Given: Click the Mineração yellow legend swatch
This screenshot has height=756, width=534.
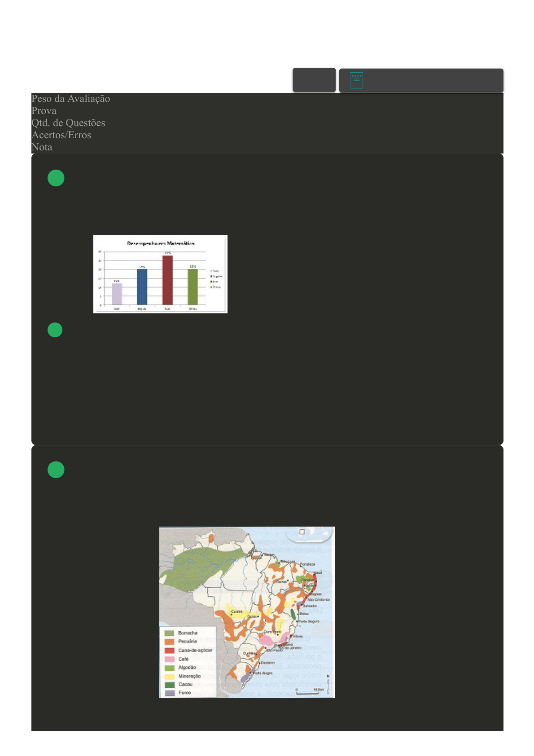Looking at the screenshot, I should [x=169, y=676].
